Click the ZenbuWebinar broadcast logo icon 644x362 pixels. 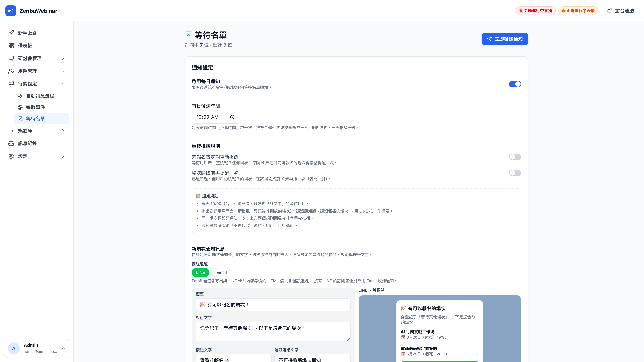point(11,11)
